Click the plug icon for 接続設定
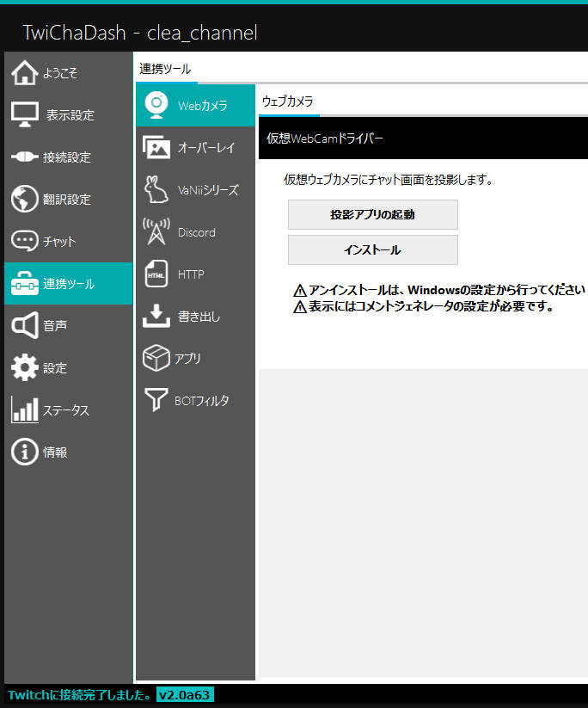 pyautogui.click(x=24, y=157)
